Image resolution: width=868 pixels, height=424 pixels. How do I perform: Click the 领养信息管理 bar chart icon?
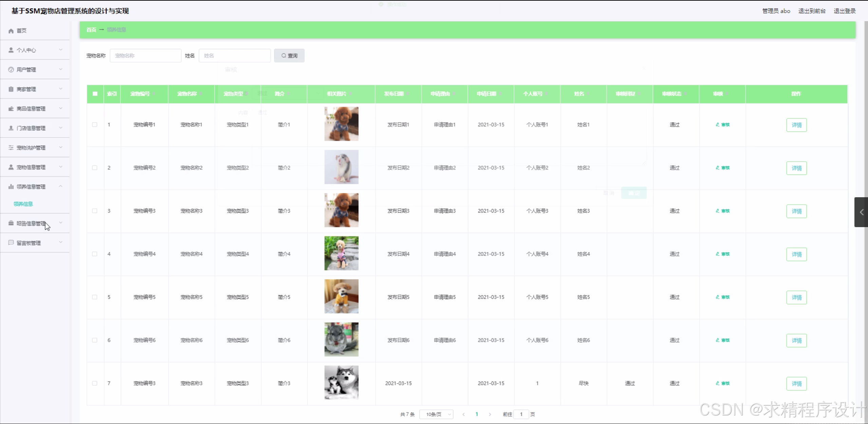tap(11, 187)
